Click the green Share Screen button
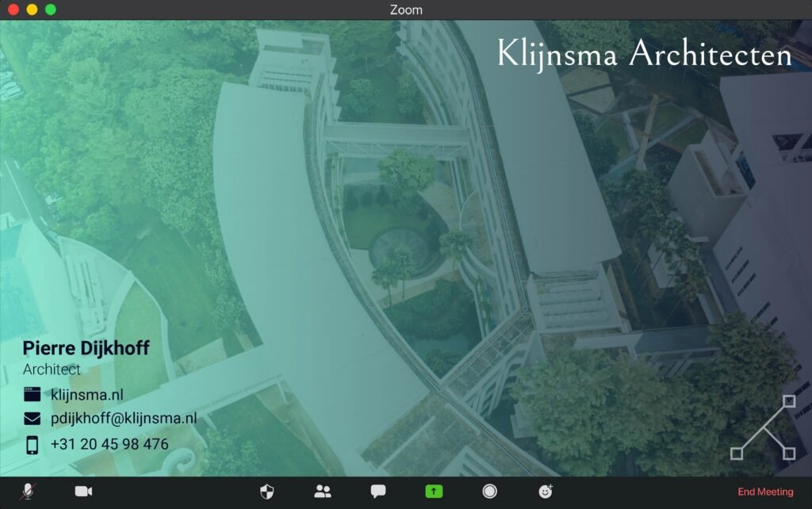Viewport: 812px width, 509px height. tap(434, 492)
